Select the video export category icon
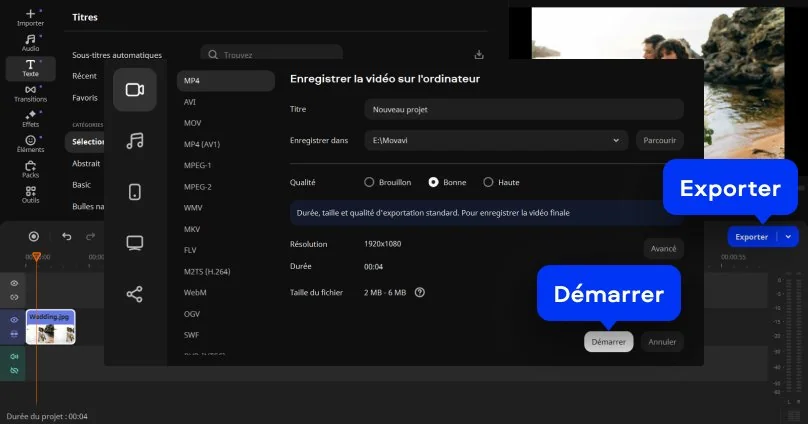Screen dimensions: 808x424 tap(135, 90)
